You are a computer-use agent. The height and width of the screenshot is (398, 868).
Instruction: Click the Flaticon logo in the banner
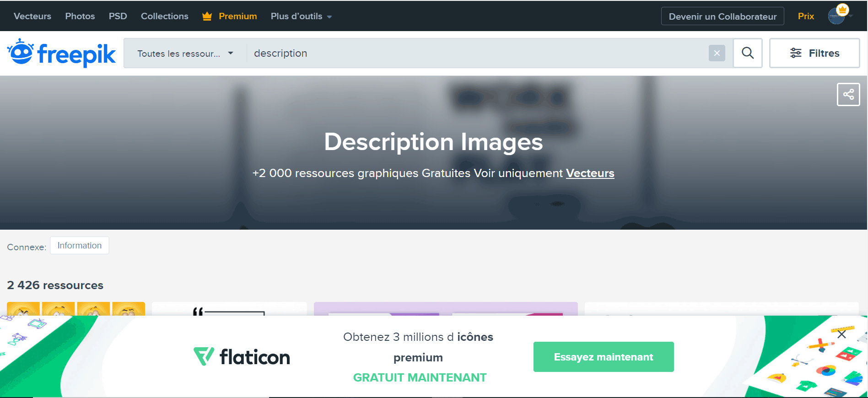(x=242, y=357)
